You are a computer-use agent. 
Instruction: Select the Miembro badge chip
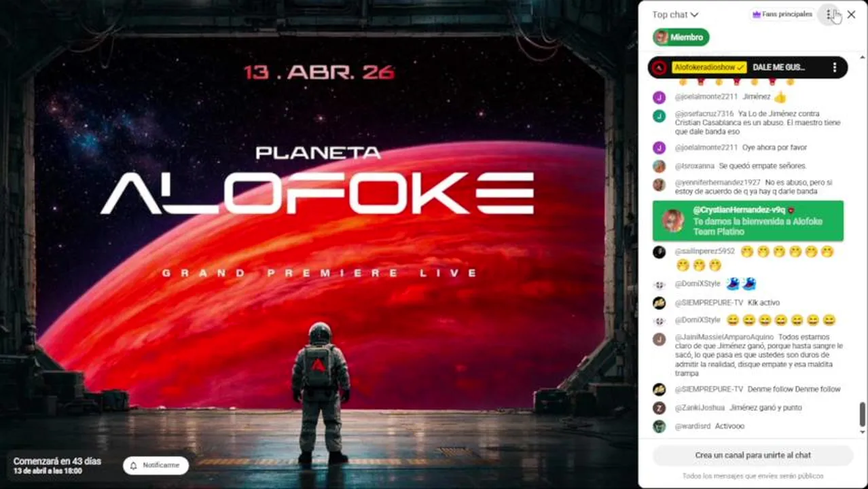[681, 37]
